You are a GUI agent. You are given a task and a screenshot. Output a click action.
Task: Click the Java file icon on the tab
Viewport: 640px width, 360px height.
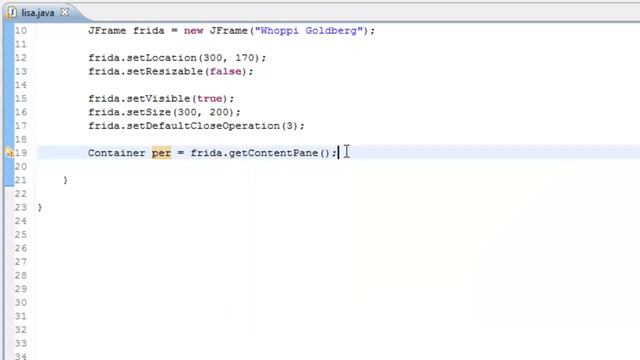[12, 13]
